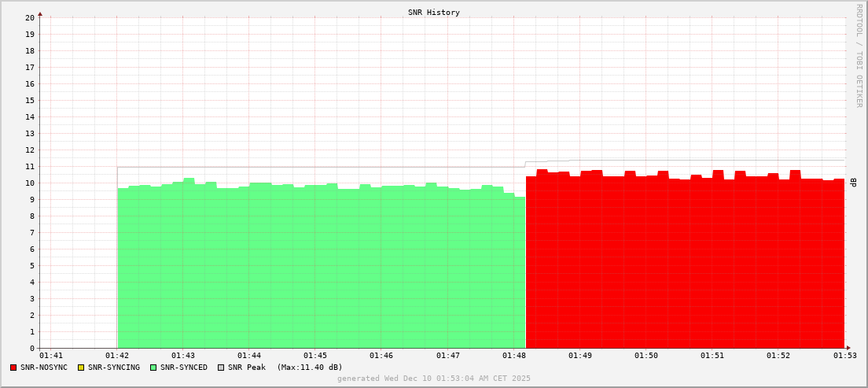The width and height of the screenshot is (868, 388).
Task: Click the 20 value on the y-axis
Action: [x=29, y=17]
